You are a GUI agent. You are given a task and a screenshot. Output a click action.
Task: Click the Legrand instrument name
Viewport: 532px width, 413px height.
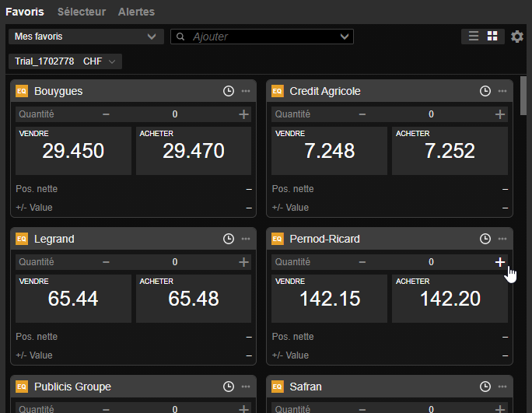point(54,240)
